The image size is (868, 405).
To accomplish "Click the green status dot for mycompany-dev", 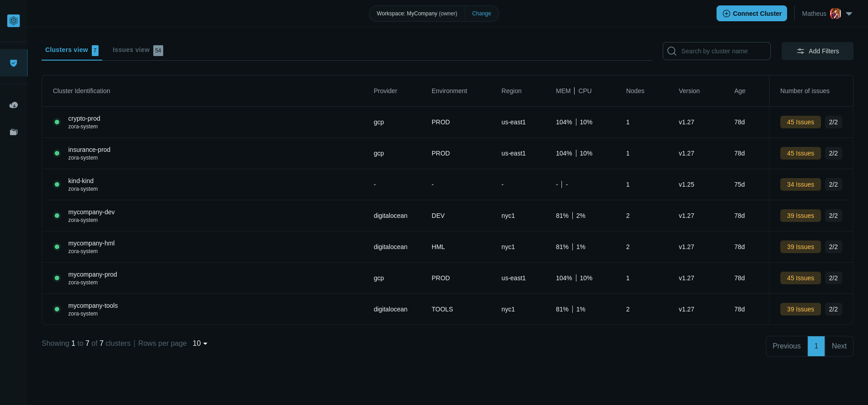I will [x=57, y=216].
